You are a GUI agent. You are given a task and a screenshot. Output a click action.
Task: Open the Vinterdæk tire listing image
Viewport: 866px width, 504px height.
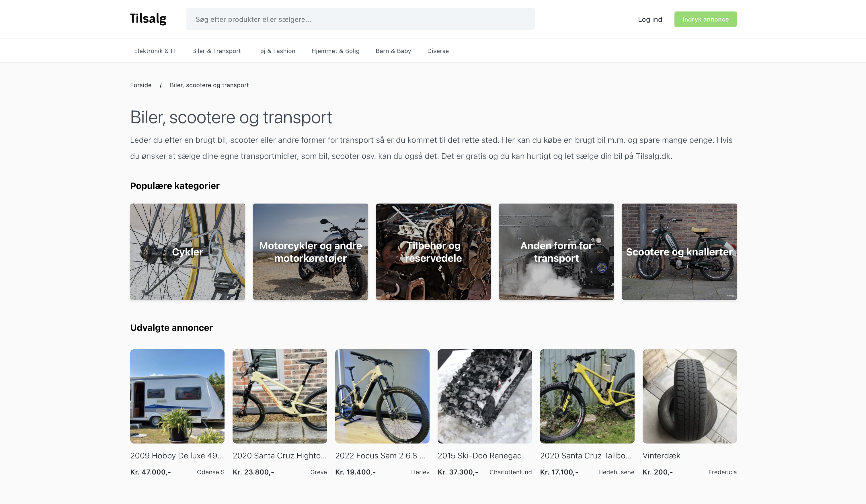(x=689, y=396)
